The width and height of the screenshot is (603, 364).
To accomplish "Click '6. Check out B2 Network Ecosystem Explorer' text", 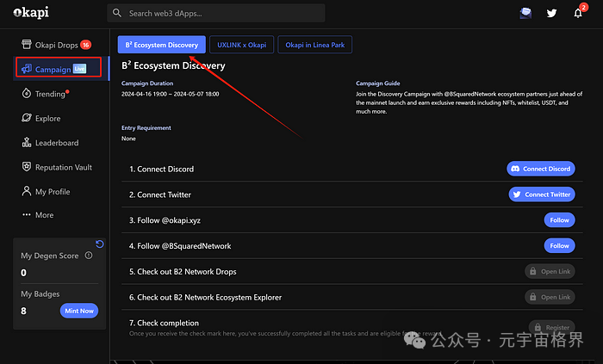I will coord(205,298).
